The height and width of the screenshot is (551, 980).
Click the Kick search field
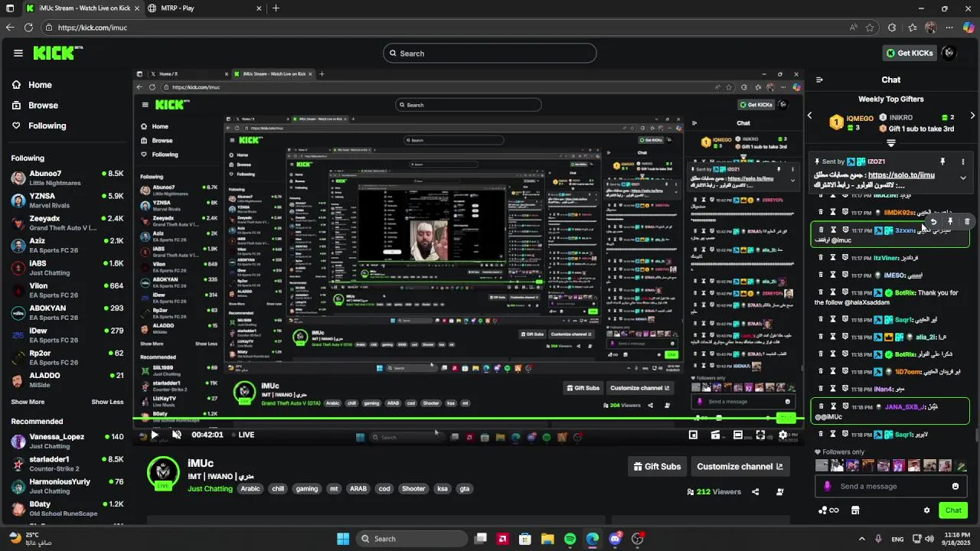490,54
